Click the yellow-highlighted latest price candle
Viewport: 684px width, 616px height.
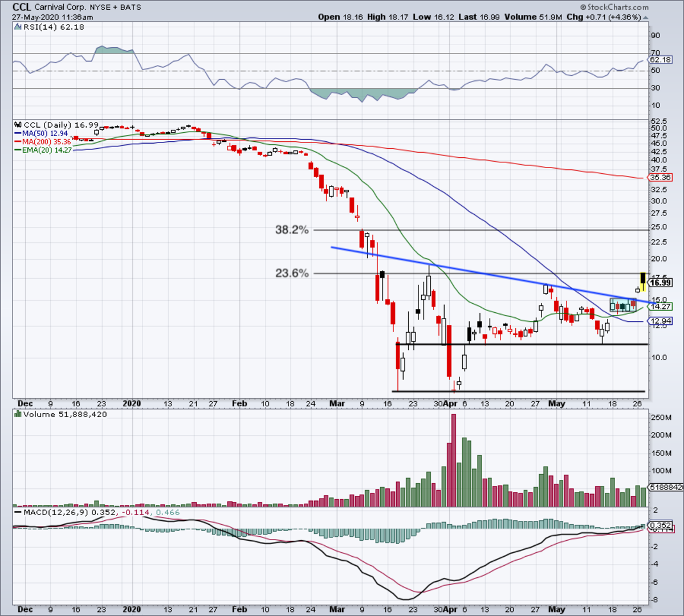click(x=643, y=282)
